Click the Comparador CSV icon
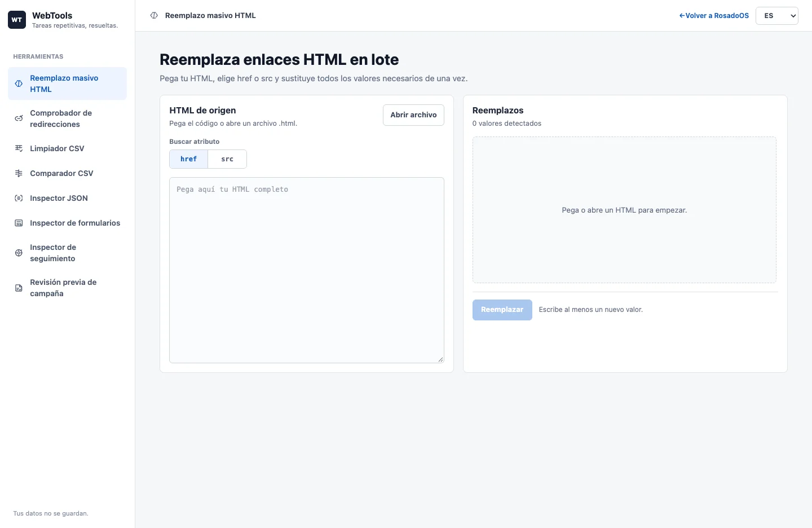 pyautogui.click(x=19, y=173)
